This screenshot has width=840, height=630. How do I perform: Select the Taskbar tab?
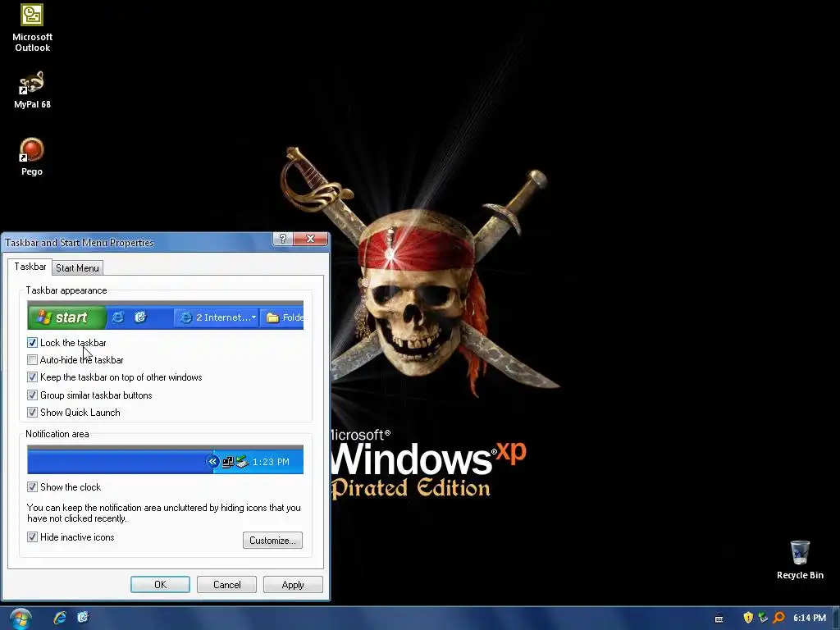point(30,267)
